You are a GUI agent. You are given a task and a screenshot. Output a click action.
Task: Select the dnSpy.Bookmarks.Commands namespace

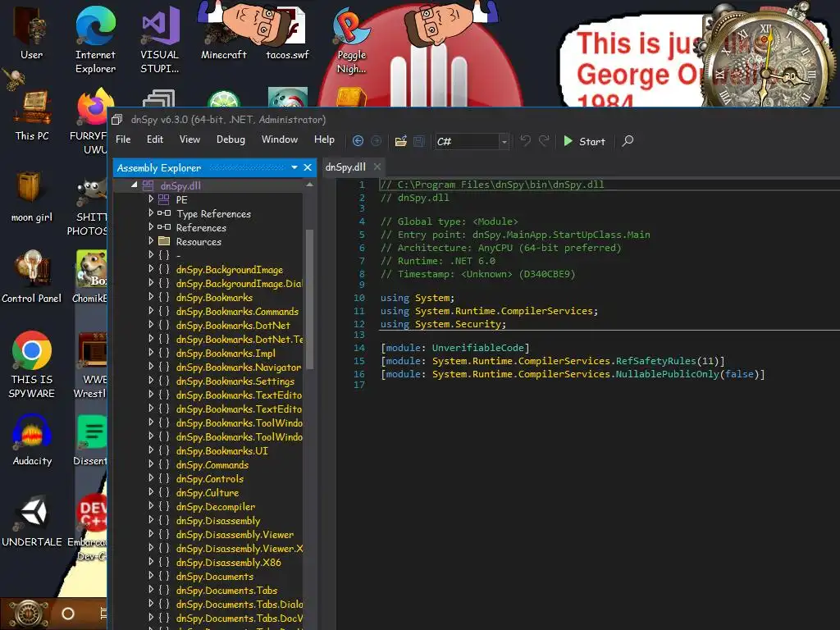pyautogui.click(x=237, y=311)
